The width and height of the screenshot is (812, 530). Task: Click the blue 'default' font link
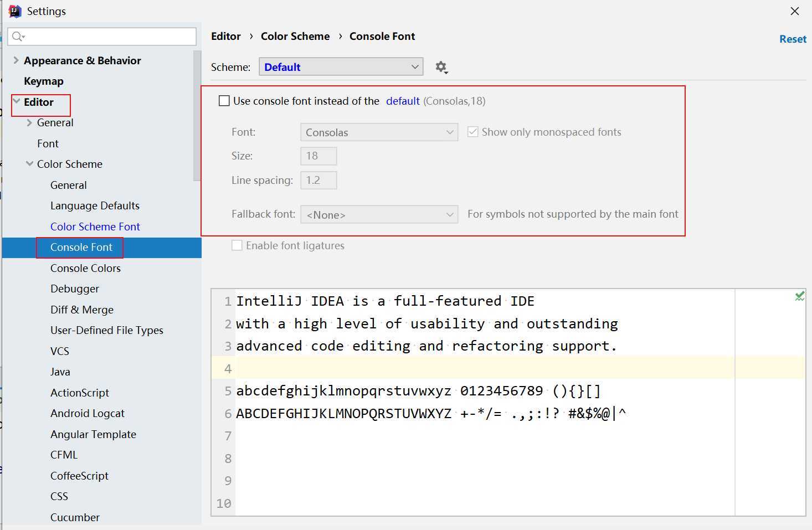tap(403, 101)
